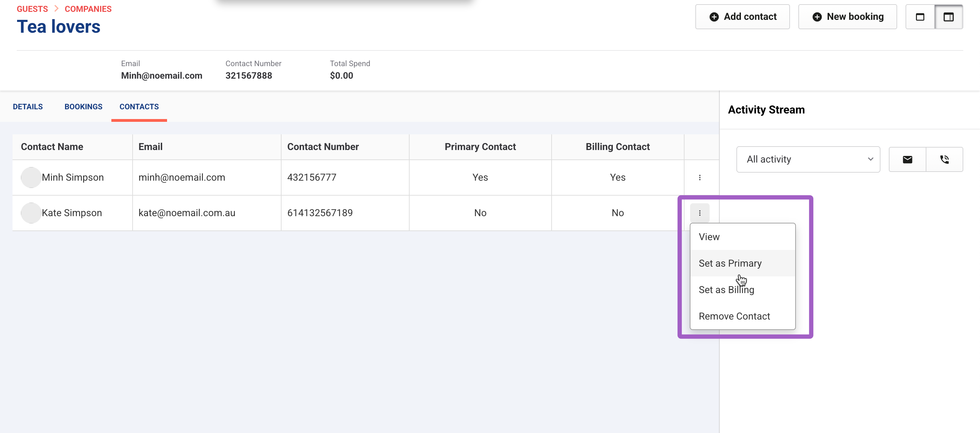980x433 pixels.
Task: Select Remove Contact from the menu
Action: (734, 316)
